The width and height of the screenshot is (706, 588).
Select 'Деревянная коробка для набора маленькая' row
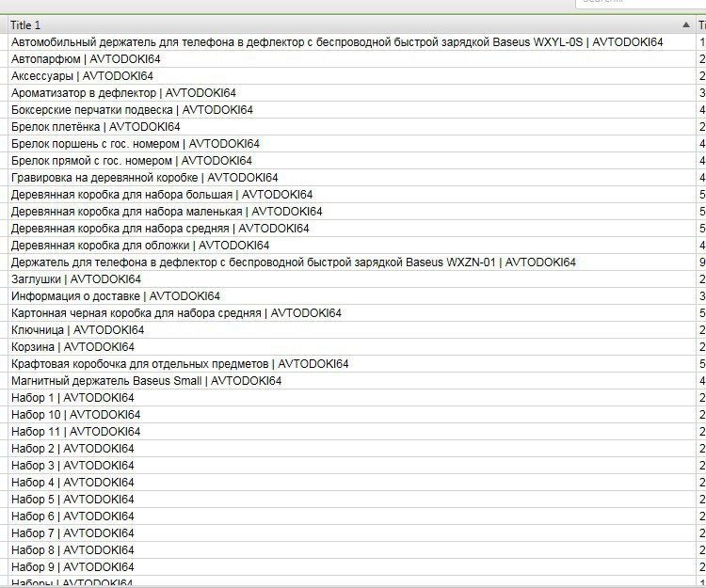click(352, 212)
